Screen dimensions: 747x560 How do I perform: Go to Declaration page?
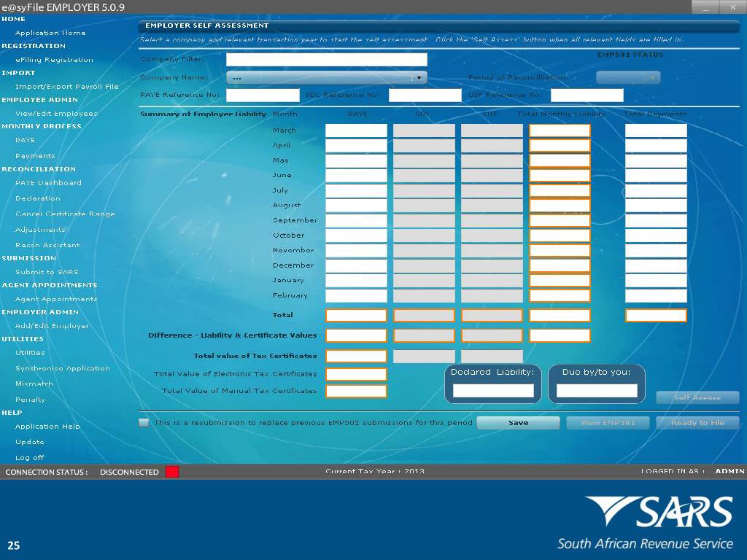[38, 198]
